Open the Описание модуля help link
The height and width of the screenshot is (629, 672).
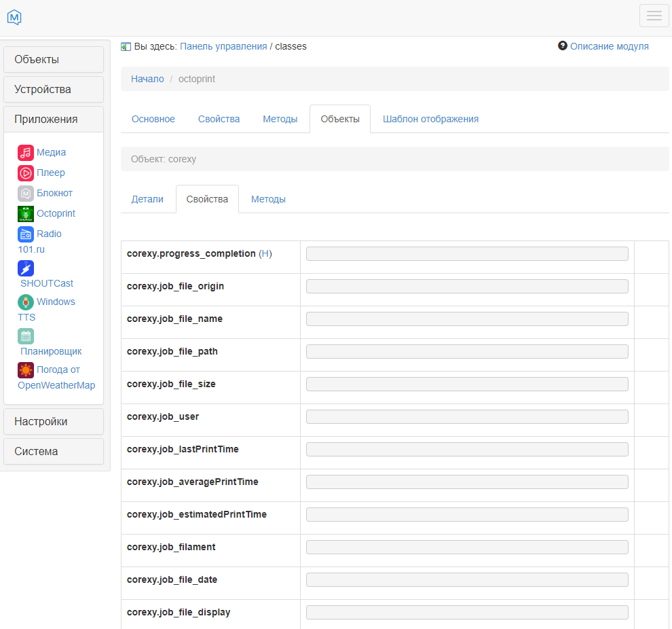609,46
